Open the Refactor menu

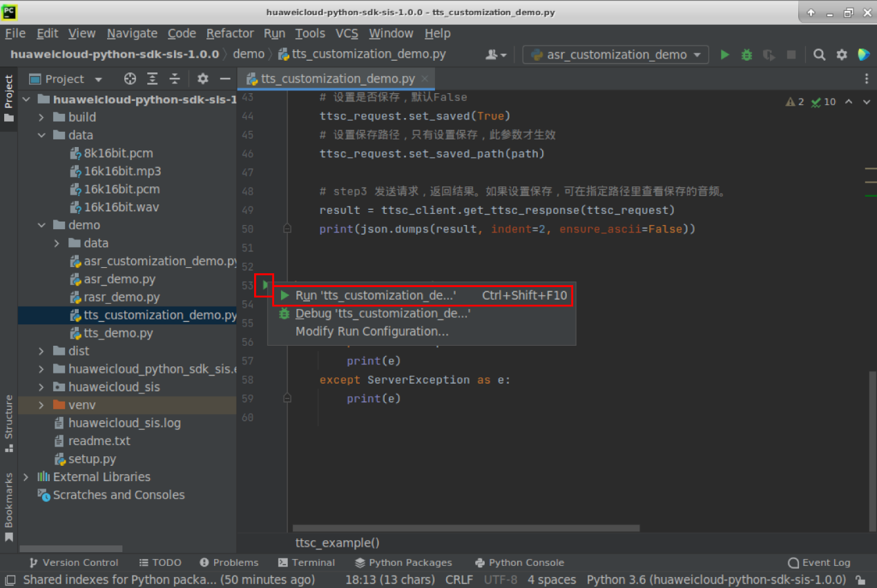230,33
